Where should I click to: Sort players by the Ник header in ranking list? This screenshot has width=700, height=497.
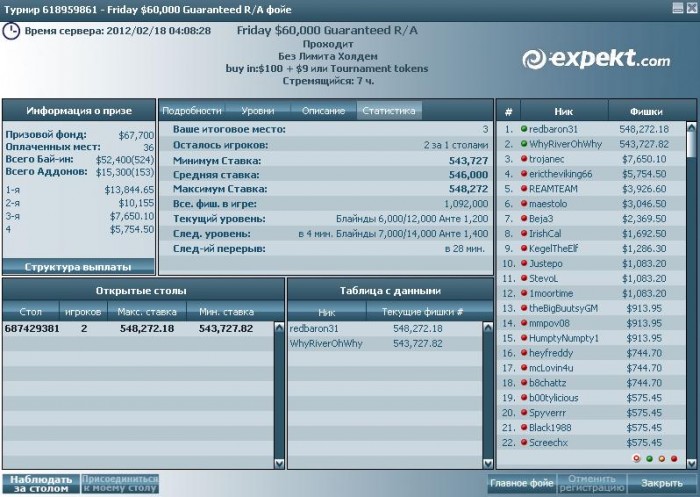click(x=564, y=111)
